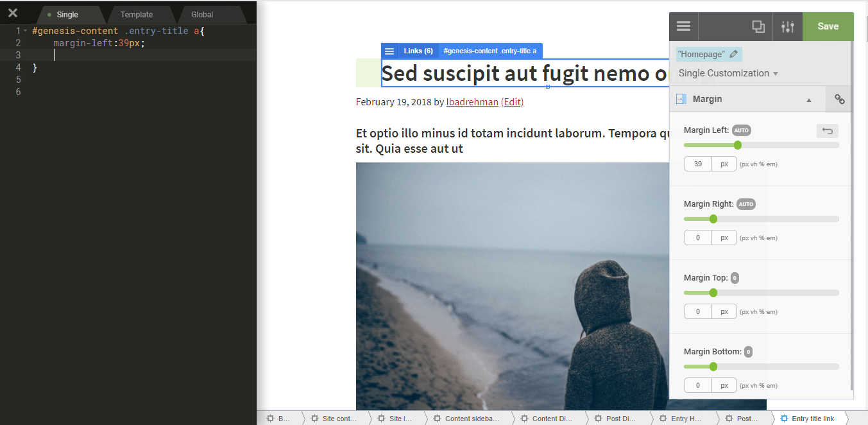Select the Entry title link breadcrumb

808,419
